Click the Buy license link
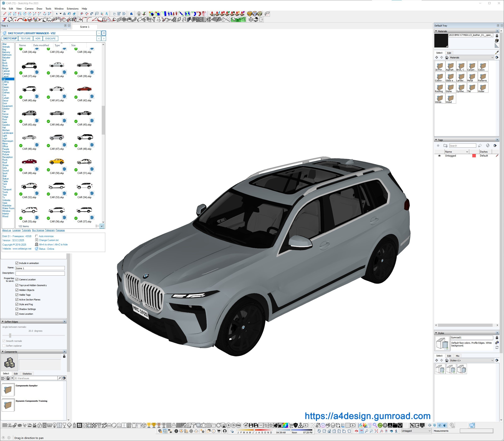Image resolution: width=504 pixels, height=441 pixels. pos(38,230)
